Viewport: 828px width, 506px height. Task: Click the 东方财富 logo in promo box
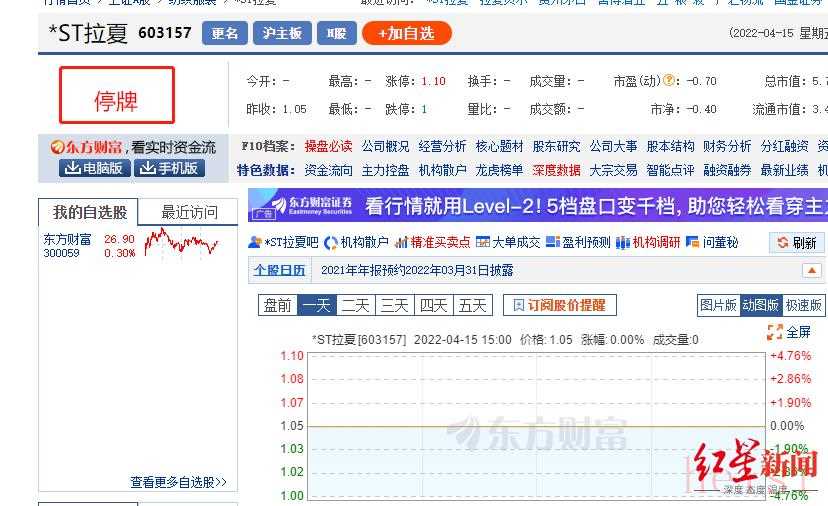(86, 147)
